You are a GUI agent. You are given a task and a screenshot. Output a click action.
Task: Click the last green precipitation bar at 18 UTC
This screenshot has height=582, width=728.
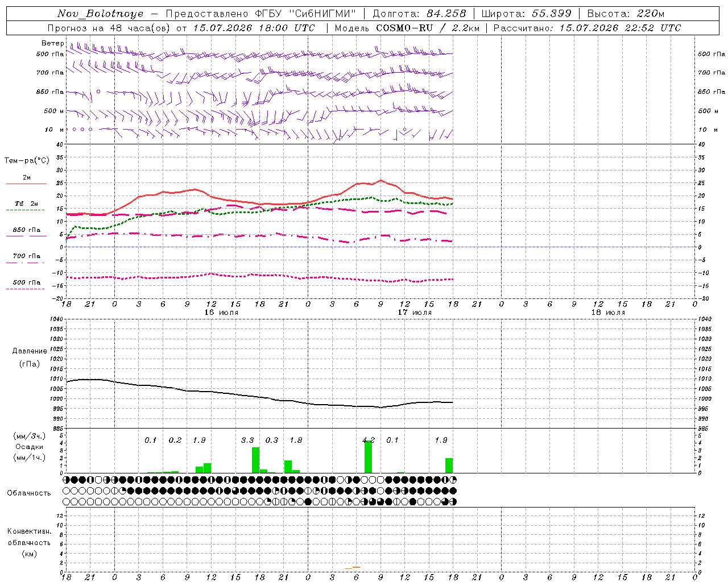click(449, 465)
